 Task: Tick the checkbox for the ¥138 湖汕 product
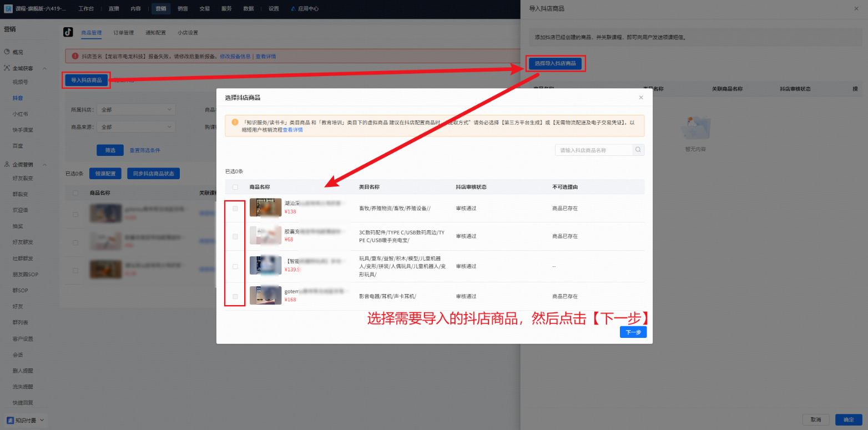235,209
